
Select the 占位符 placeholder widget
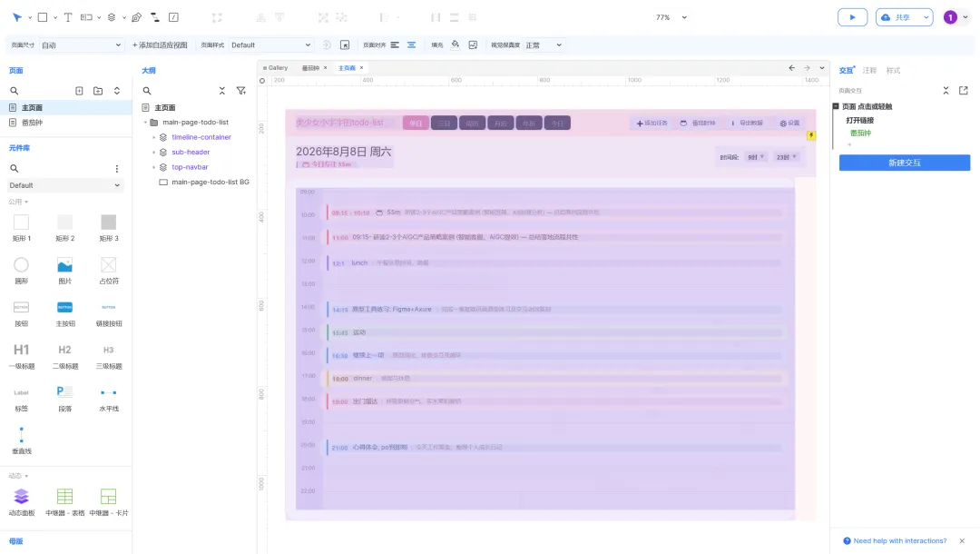(x=109, y=270)
